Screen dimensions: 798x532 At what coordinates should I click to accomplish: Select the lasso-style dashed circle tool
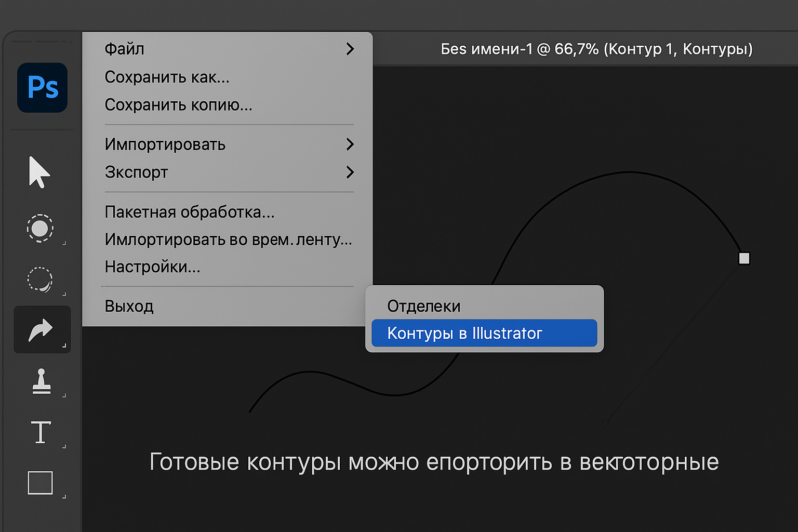click(x=40, y=280)
